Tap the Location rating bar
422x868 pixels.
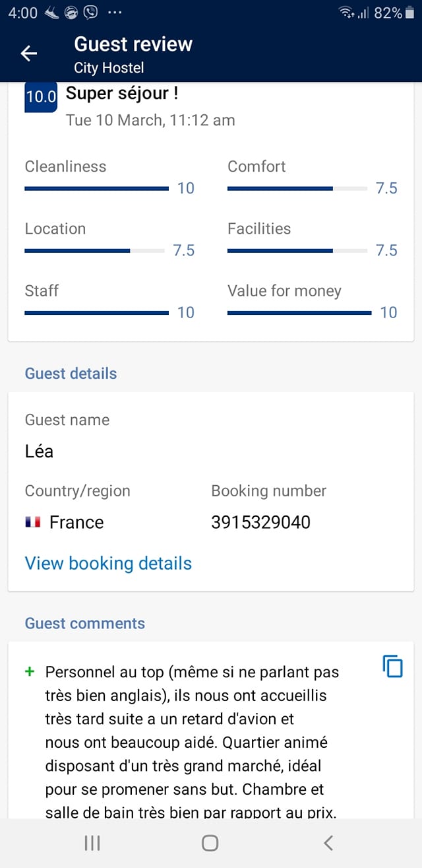coord(94,251)
